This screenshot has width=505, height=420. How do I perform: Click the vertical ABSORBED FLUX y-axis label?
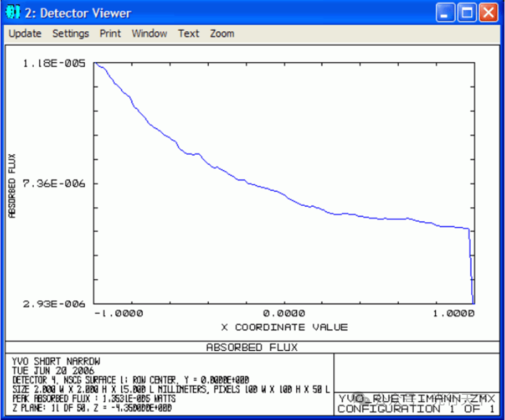point(13,186)
